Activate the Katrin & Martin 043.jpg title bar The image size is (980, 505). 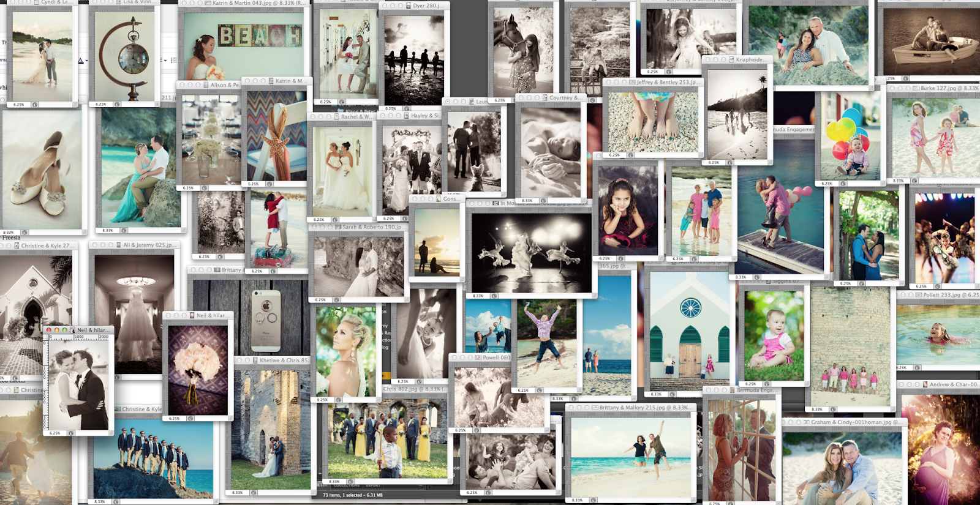click(x=245, y=3)
